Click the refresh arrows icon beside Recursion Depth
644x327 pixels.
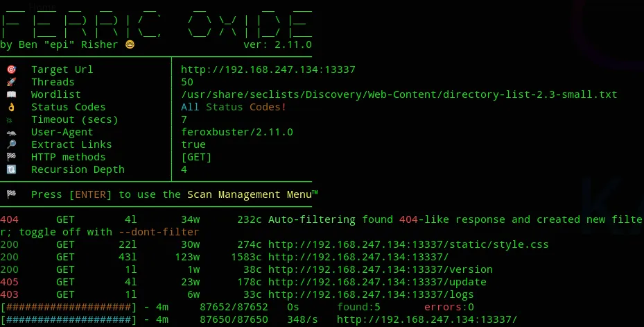12,169
